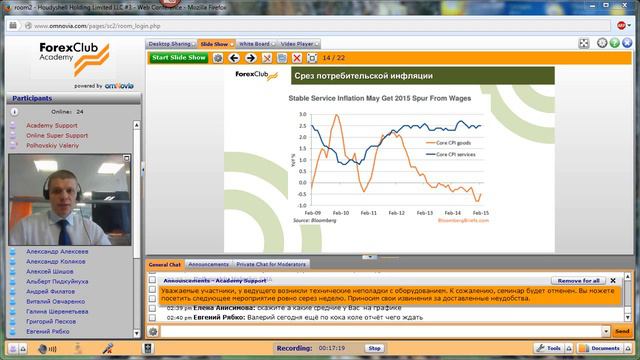The width and height of the screenshot is (640, 360).
Task: Open the Announcements chat tab
Action: point(209,264)
